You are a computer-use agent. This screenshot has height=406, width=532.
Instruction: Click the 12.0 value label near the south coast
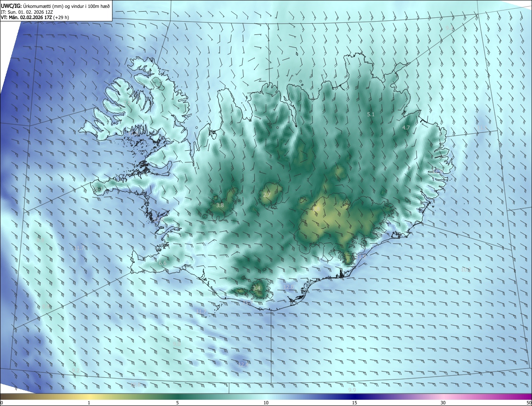(x=288, y=287)
